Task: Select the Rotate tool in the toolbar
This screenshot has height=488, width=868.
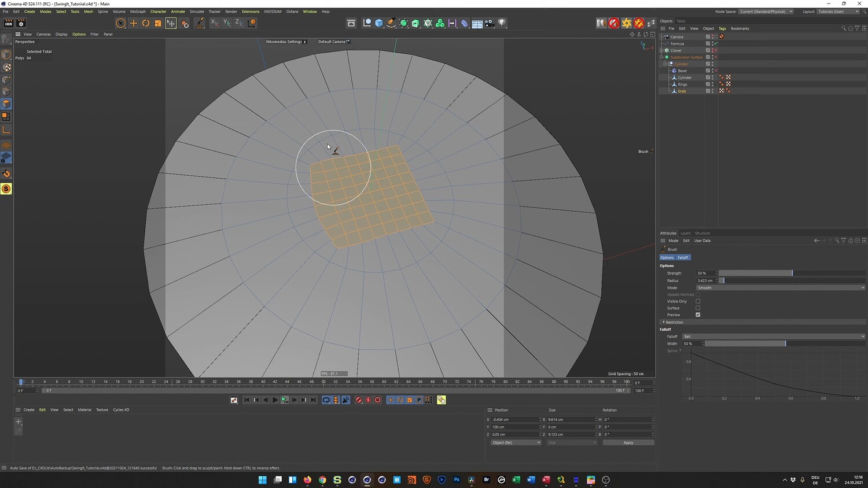Action: pos(146,23)
